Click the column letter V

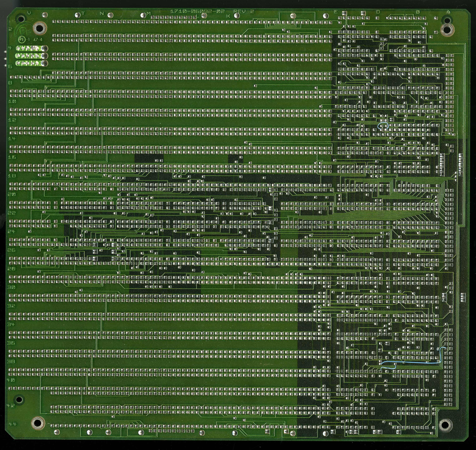click(x=29, y=13)
